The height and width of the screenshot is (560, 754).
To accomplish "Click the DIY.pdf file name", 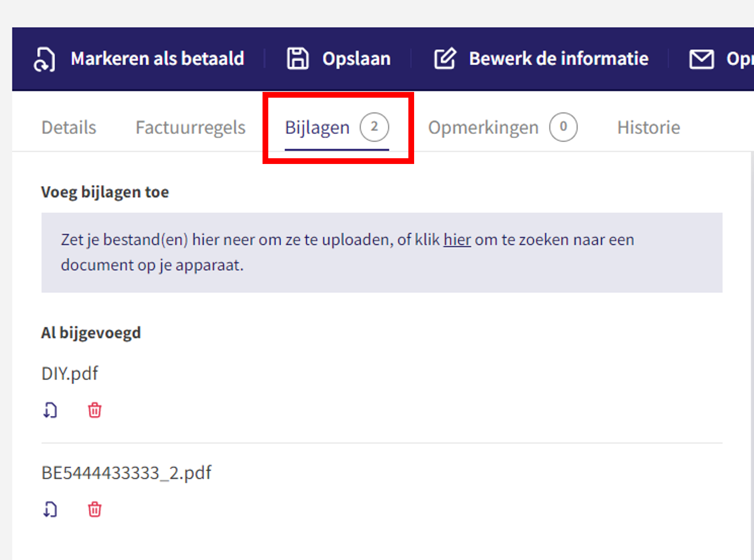I will pyautogui.click(x=70, y=373).
